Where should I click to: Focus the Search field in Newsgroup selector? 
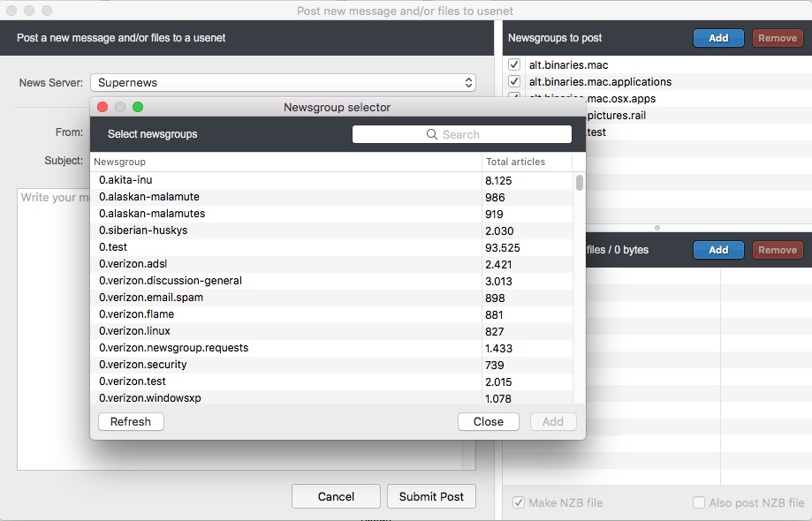point(462,134)
